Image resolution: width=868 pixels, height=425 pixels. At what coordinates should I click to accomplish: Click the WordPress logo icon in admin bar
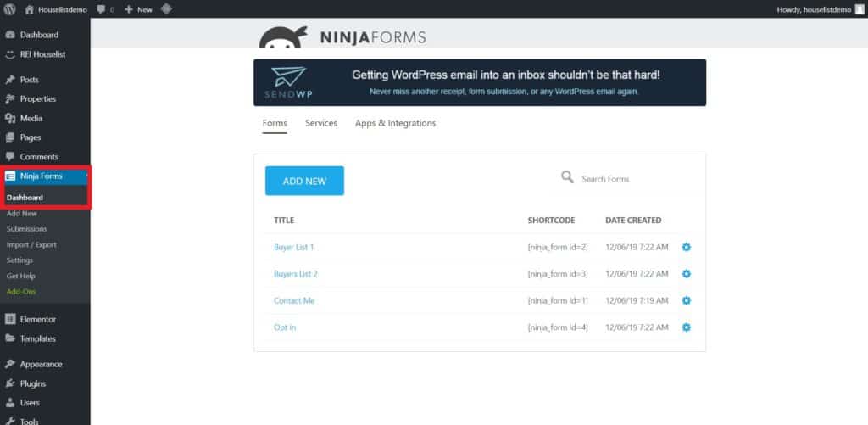click(x=9, y=8)
